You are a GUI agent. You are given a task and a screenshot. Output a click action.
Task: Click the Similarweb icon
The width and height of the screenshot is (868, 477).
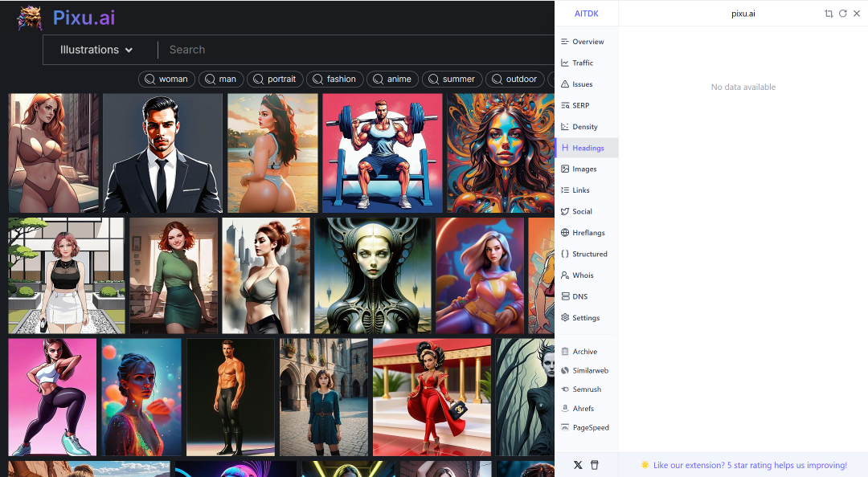(x=565, y=370)
